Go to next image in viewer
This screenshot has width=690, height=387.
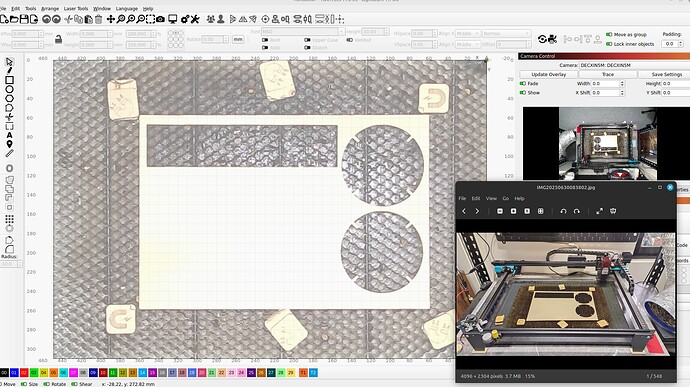(477, 211)
